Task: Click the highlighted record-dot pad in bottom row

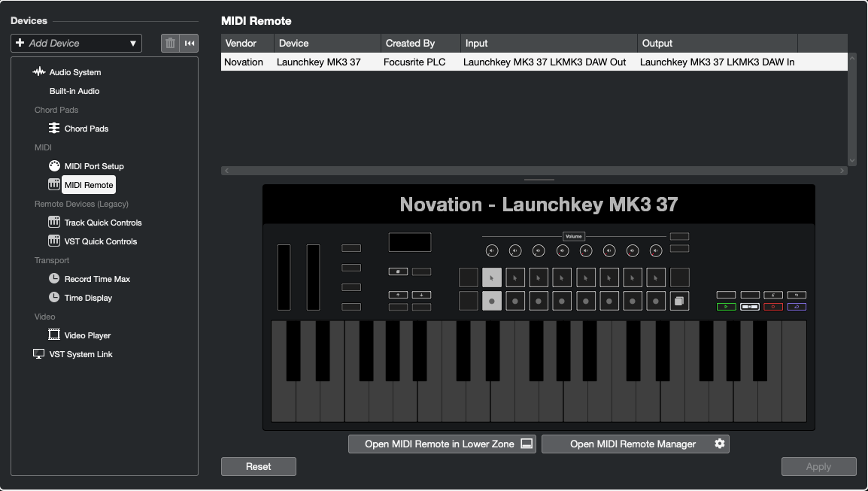Action: [492, 301]
